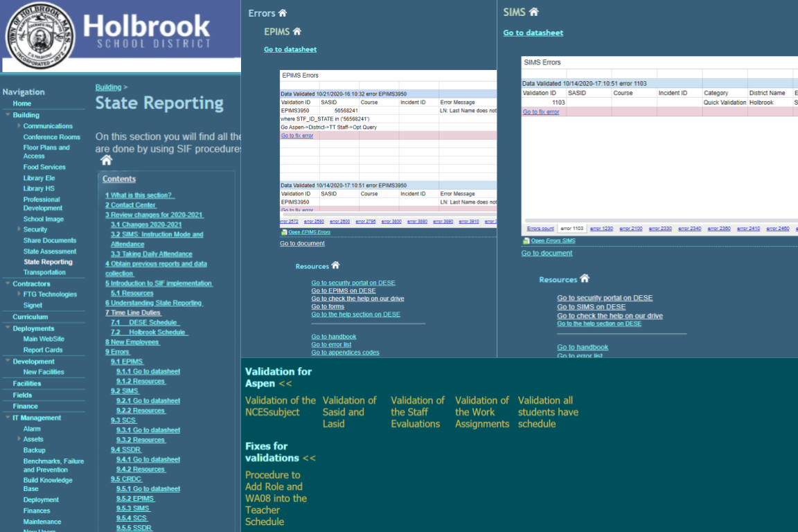The height and width of the screenshot is (532, 798).
Task: Jump to '9.4 SSDR' in Contents
Action: point(126,450)
